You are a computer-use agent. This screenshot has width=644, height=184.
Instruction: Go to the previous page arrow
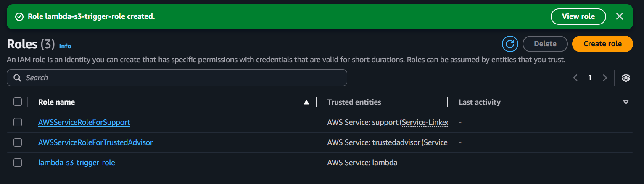coord(575,78)
